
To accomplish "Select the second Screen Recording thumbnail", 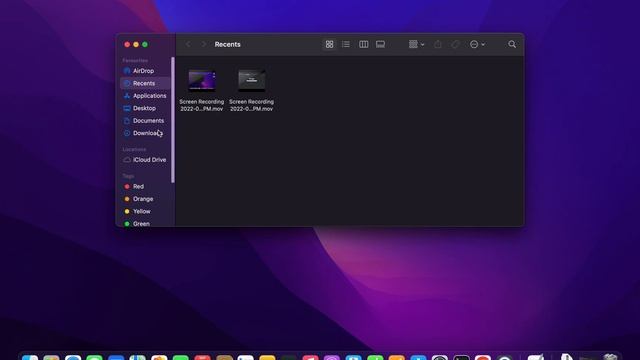I will [251, 80].
